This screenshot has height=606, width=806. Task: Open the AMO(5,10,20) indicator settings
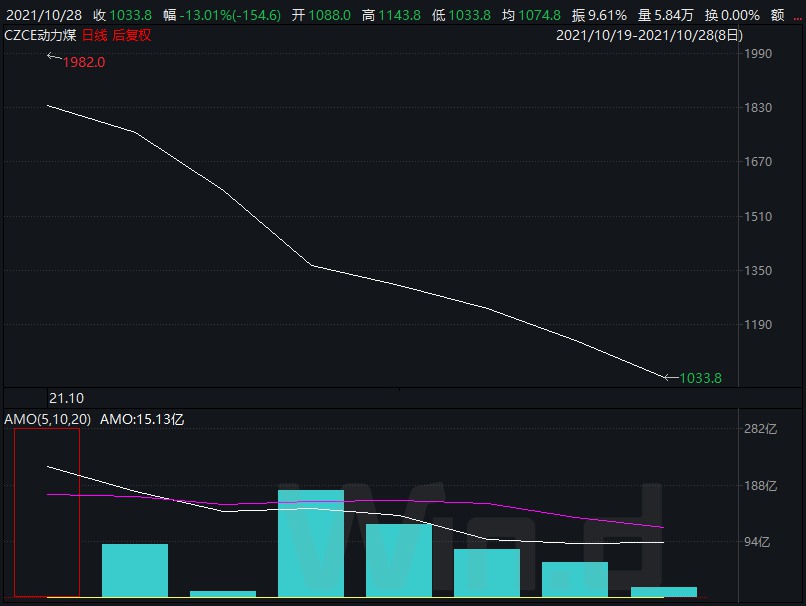point(47,419)
